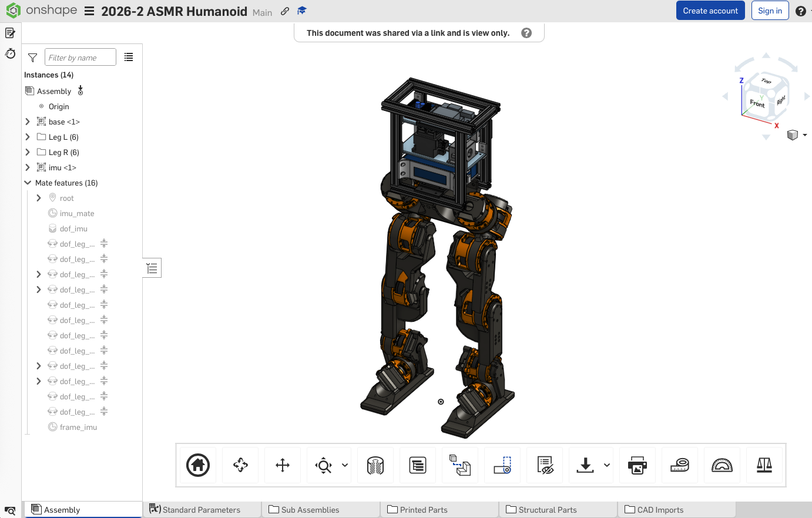Click the download export toolbar icon
Image resolution: width=812 pixels, height=518 pixels.
coord(585,465)
